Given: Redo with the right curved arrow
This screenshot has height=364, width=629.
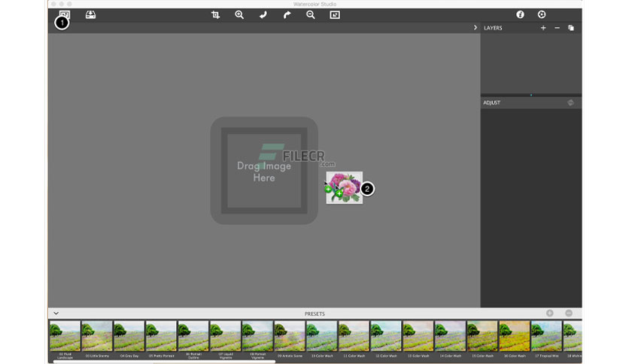Looking at the screenshot, I should [x=287, y=15].
